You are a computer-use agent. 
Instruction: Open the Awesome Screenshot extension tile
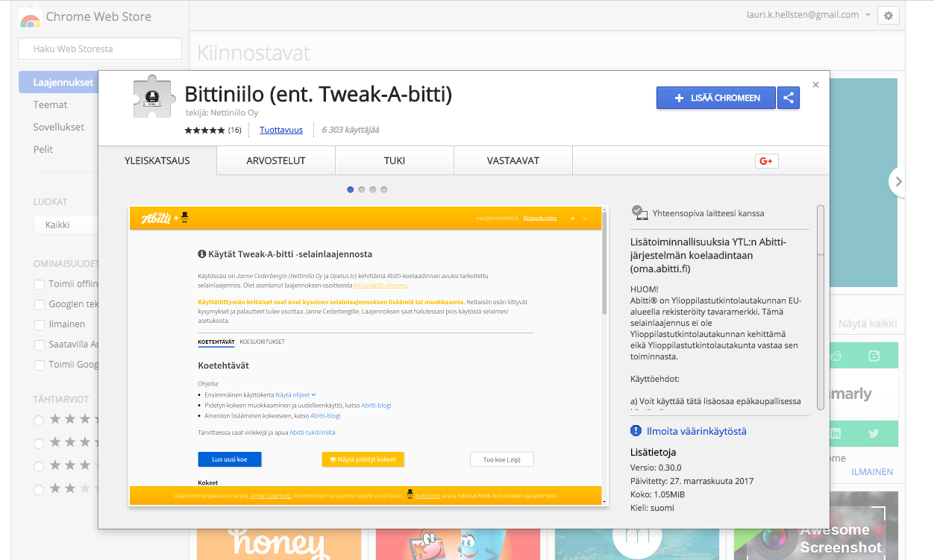(816, 526)
